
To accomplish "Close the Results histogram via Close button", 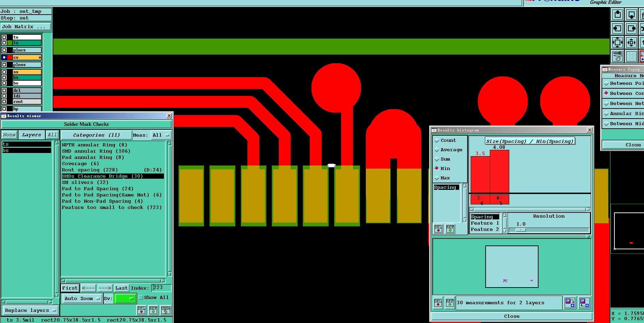I will (x=512, y=316).
